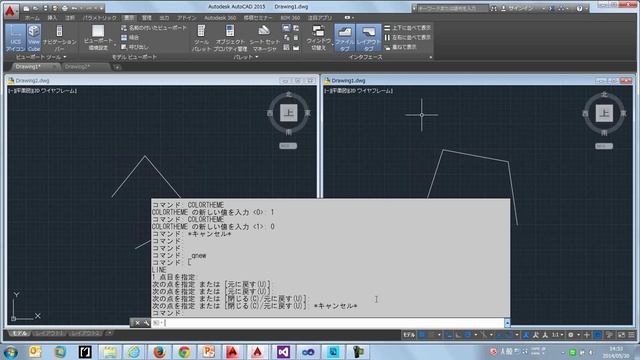Click the title bar search input field
Image resolution: width=640 pixels, height=360 pixels.
tap(453, 8)
